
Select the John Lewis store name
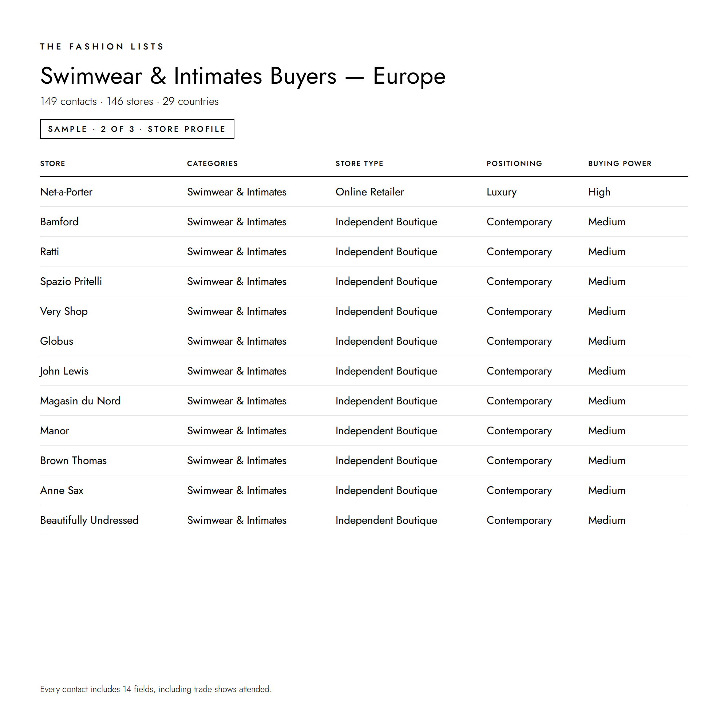click(64, 371)
